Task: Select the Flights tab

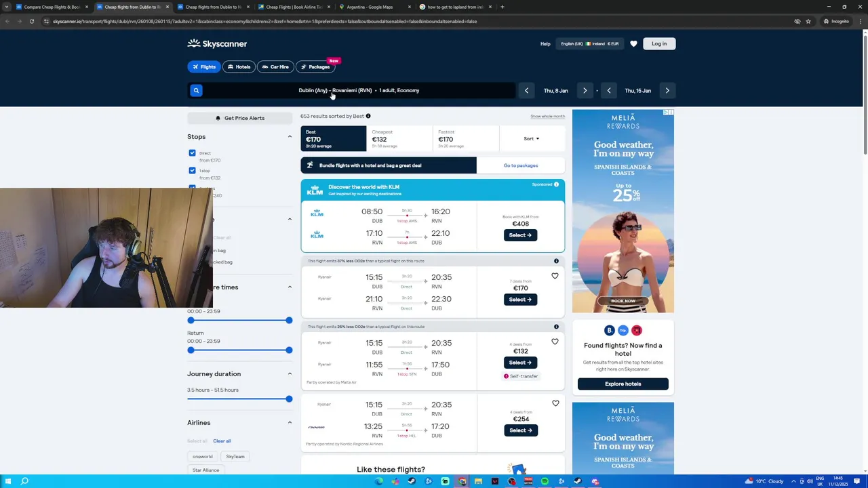Action: click(x=203, y=66)
